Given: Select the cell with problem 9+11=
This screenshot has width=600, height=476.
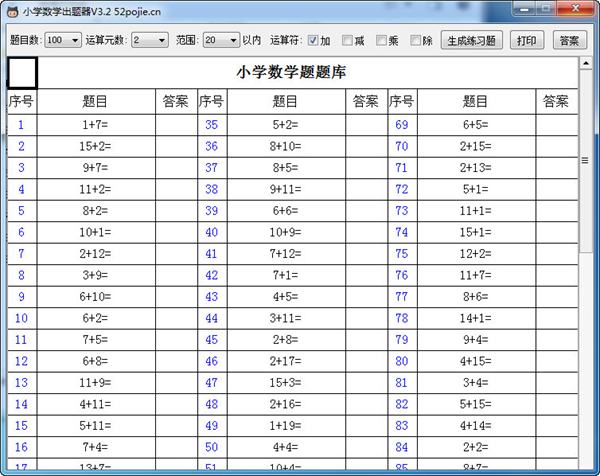Looking at the screenshot, I should click(x=286, y=189).
